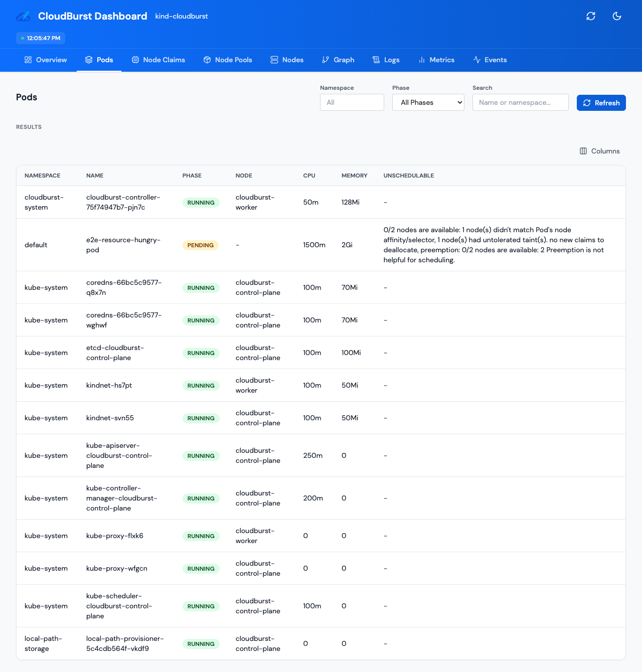Toggle the RUNNING badge on kindnet-hs7pt
The image size is (642, 672).
[201, 385]
